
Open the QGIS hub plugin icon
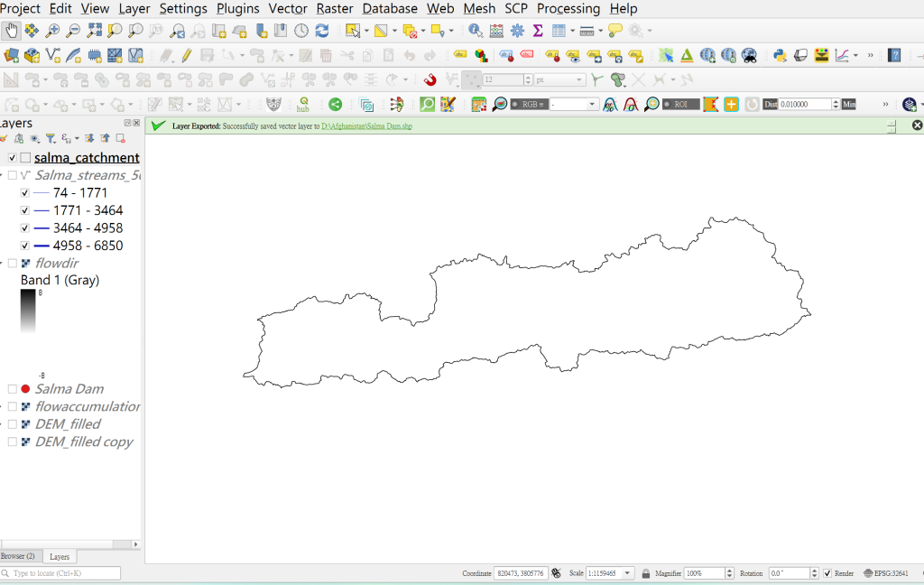(x=303, y=105)
